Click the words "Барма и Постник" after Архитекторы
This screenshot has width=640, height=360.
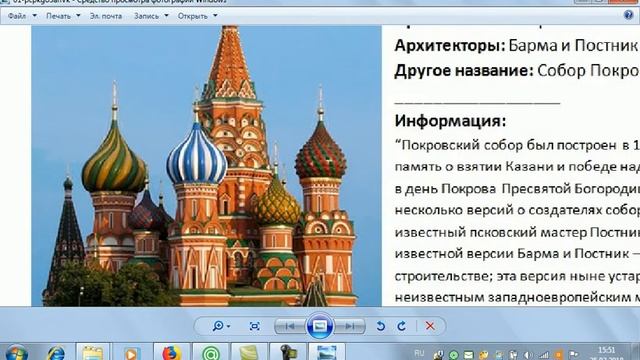573,45
